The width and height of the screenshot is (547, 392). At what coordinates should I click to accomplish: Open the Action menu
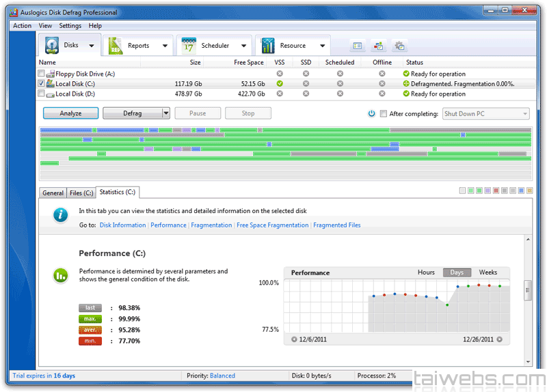[x=23, y=26]
